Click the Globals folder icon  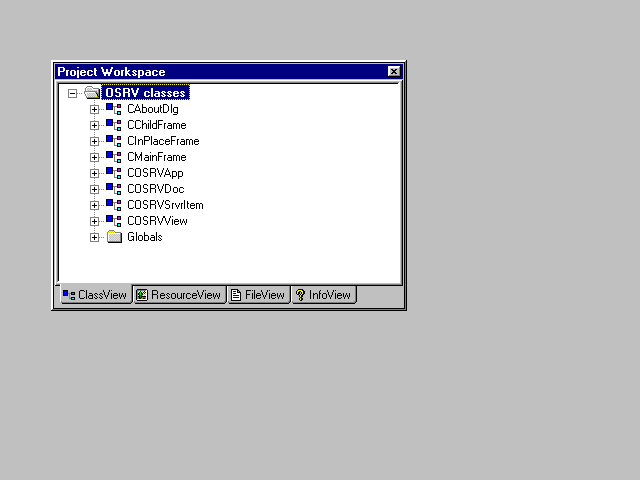114,237
